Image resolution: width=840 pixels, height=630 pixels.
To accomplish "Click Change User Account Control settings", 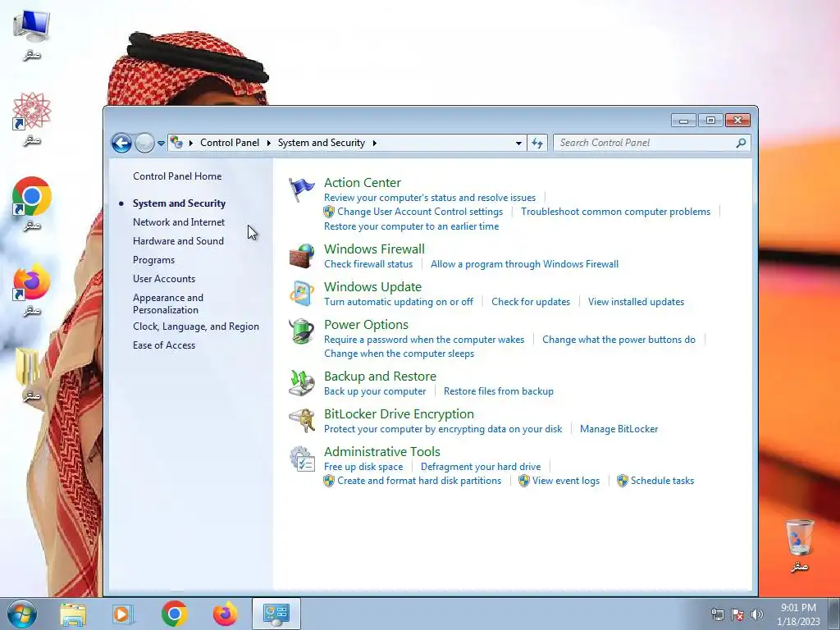I will (420, 212).
